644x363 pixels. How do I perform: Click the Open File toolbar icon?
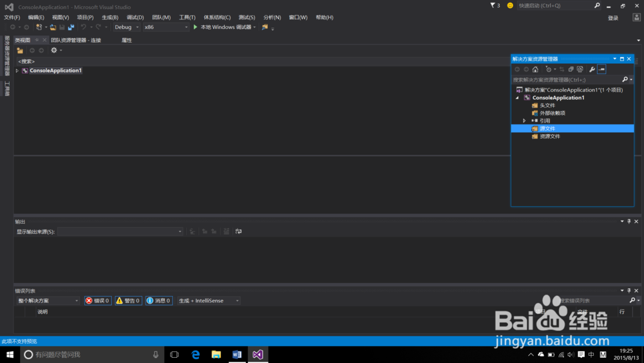click(53, 27)
